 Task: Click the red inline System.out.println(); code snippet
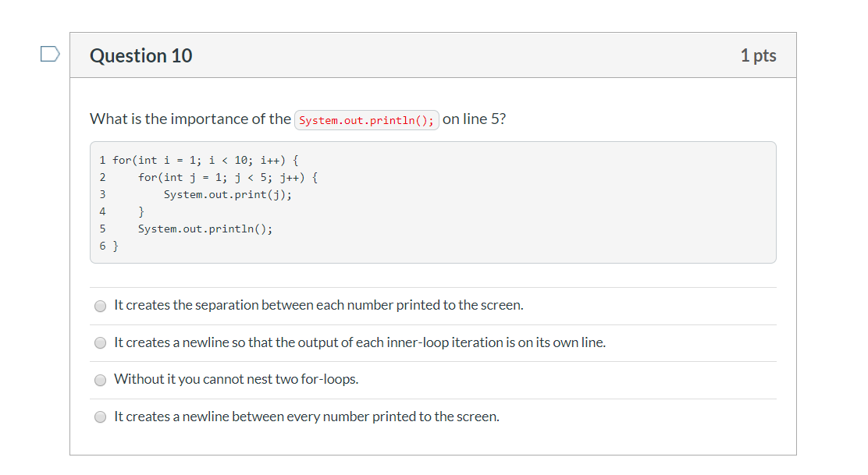pyautogui.click(x=366, y=120)
